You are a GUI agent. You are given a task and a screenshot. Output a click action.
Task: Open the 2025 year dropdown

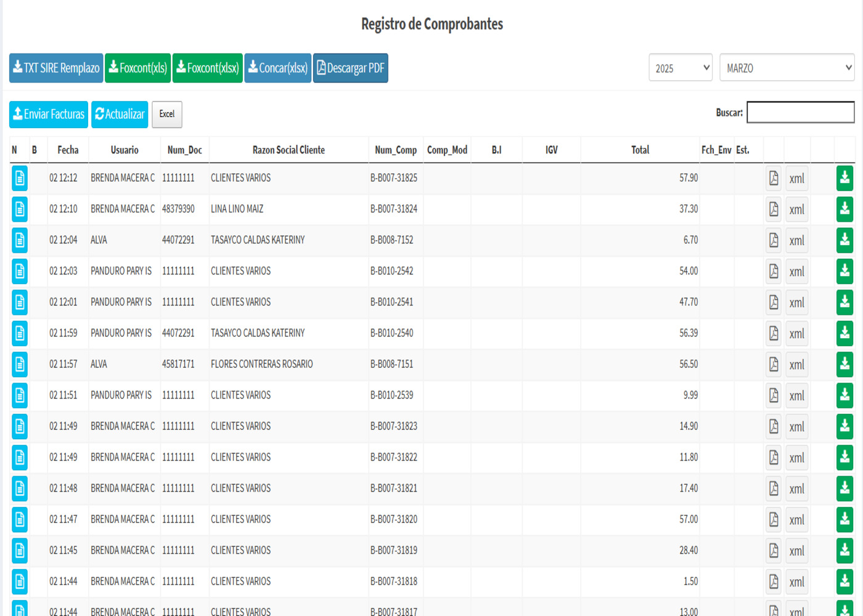click(x=680, y=68)
